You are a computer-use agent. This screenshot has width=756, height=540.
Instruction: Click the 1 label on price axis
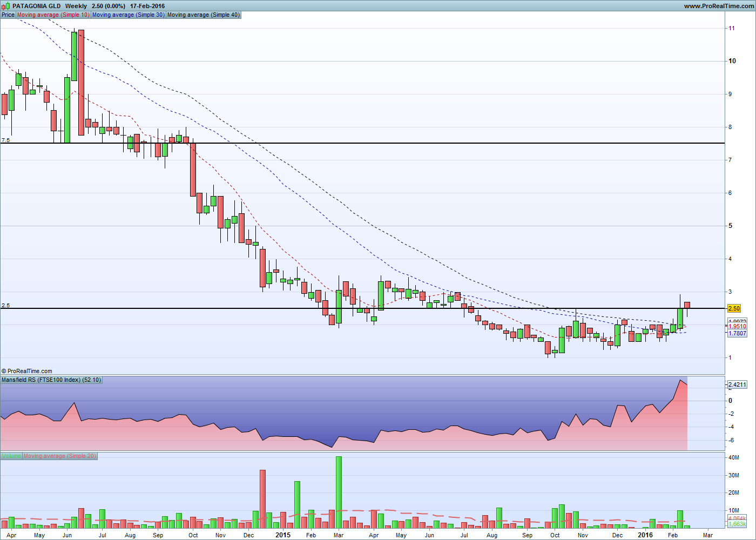click(731, 357)
